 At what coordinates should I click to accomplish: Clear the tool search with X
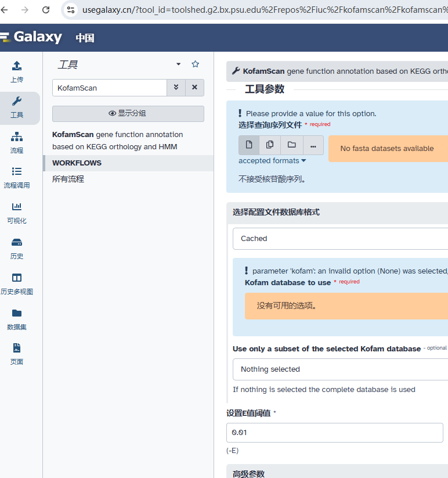[x=194, y=88]
